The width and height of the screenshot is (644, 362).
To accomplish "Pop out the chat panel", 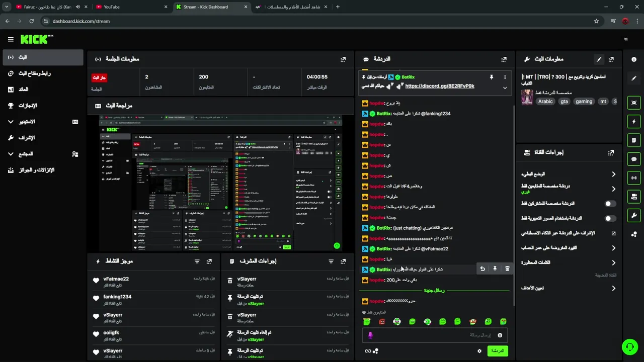I will pyautogui.click(x=504, y=59).
